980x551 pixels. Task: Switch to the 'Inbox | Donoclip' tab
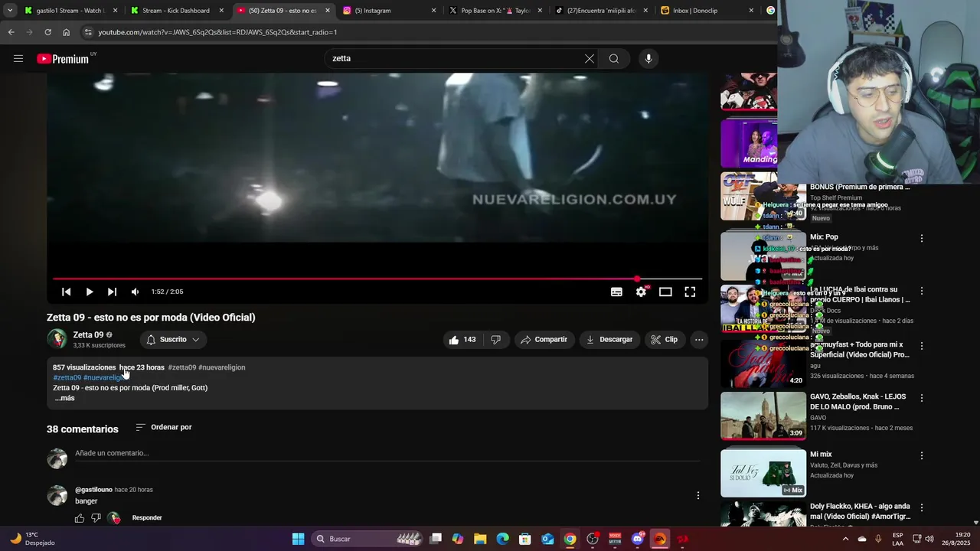point(706,11)
